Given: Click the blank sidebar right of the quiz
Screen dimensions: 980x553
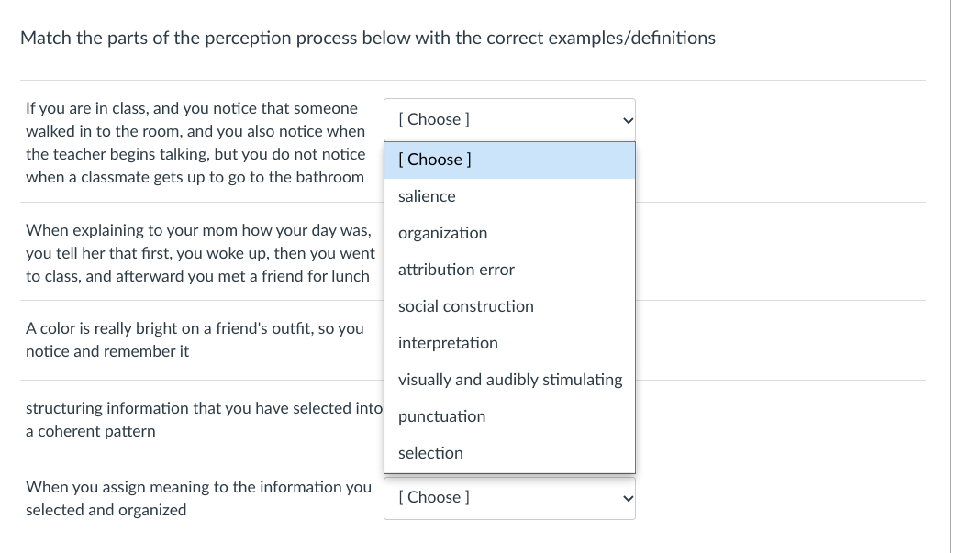Looking at the screenshot, I should tap(964, 275).
